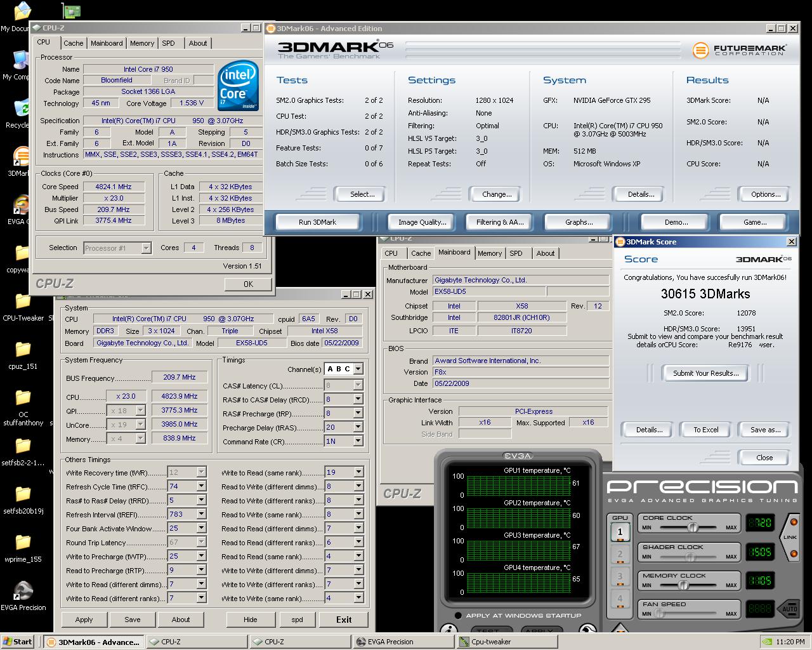Screen dimensions: 812x650
Task: Open the Channel(s) A B C dropdown
Action: pyautogui.click(x=358, y=369)
